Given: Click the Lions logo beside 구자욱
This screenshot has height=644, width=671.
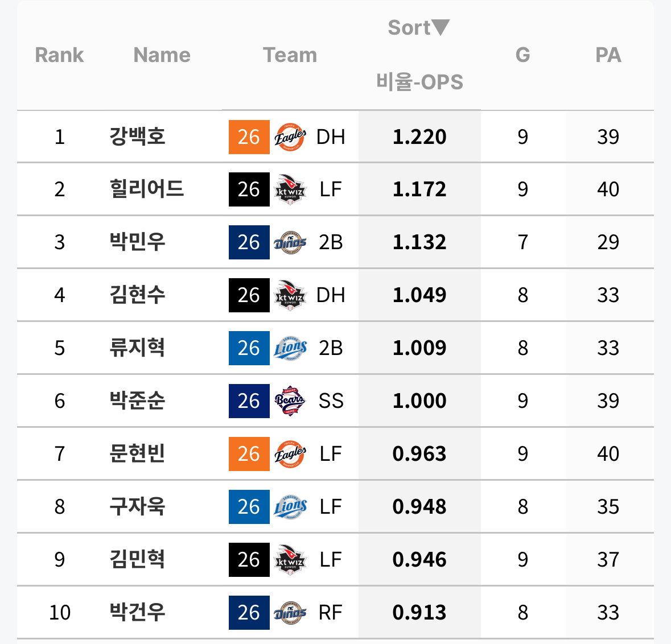Looking at the screenshot, I should click(x=290, y=507).
